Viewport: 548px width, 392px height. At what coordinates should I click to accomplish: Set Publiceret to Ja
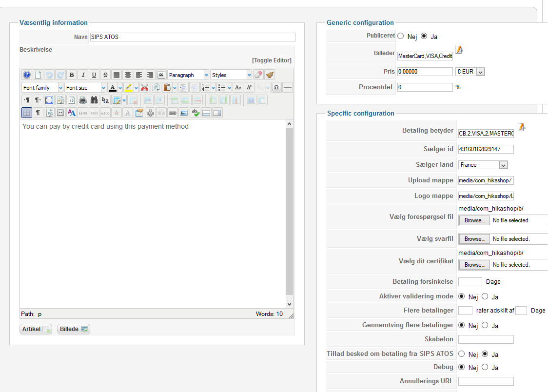[424, 36]
